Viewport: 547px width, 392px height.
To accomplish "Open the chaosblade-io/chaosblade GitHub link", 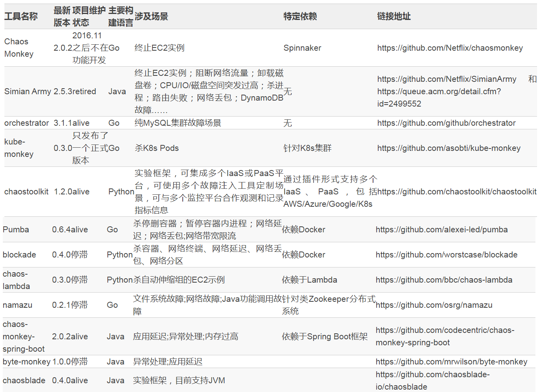I will tap(432, 380).
